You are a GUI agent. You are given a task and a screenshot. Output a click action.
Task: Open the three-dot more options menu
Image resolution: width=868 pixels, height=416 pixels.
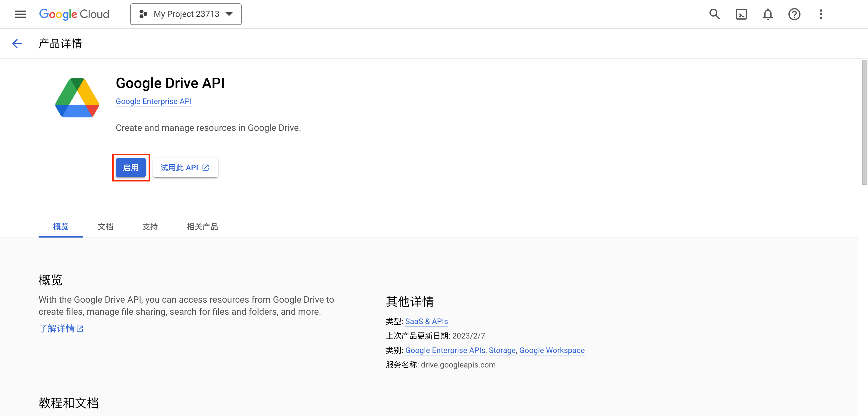point(821,14)
